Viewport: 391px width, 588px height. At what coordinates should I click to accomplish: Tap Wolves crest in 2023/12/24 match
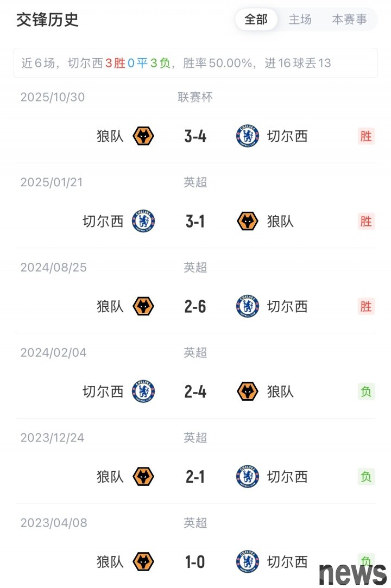143,477
